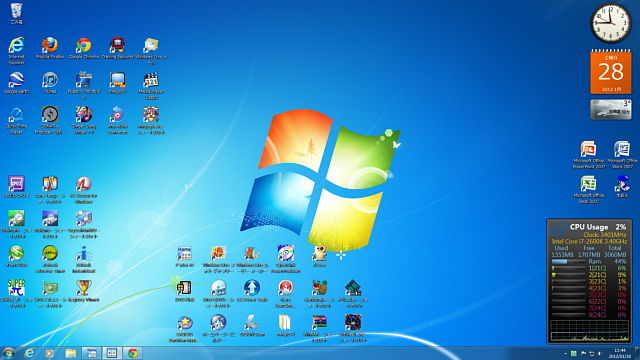
Task: Select the Craving Explorer desktop shortcut
Action: pyautogui.click(x=117, y=48)
